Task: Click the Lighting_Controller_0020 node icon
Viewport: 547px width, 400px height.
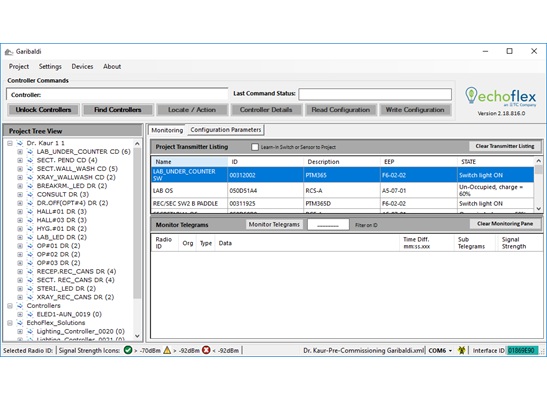Action: click(x=30, y=332)
